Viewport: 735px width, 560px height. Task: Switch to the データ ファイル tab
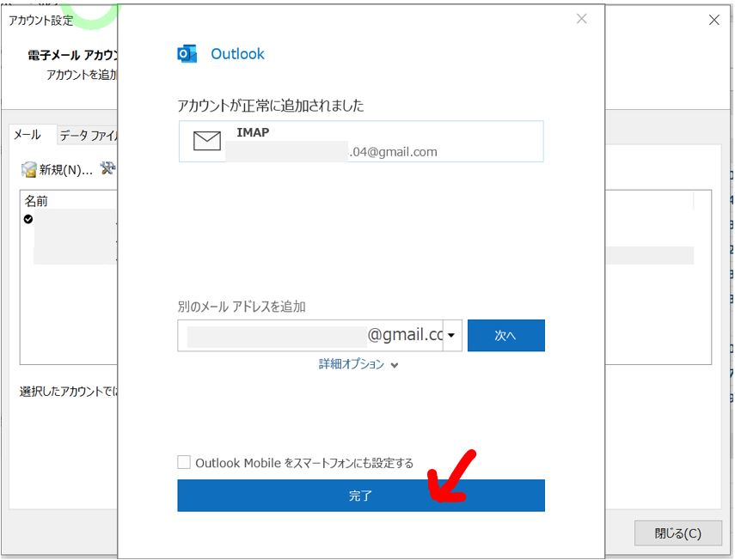88,136
